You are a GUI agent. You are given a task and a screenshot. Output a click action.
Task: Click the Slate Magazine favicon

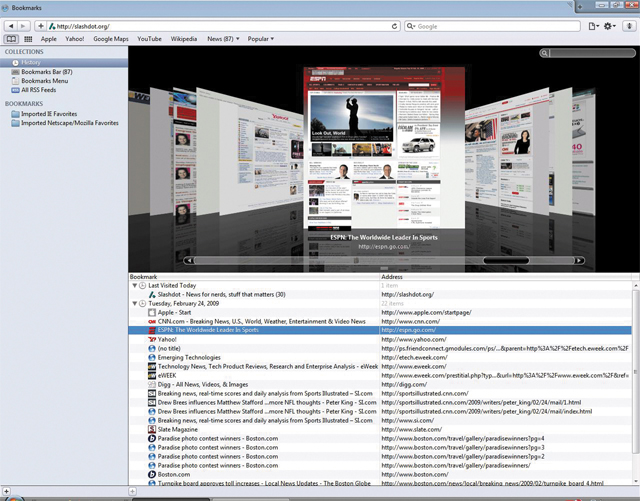point(152,429)
